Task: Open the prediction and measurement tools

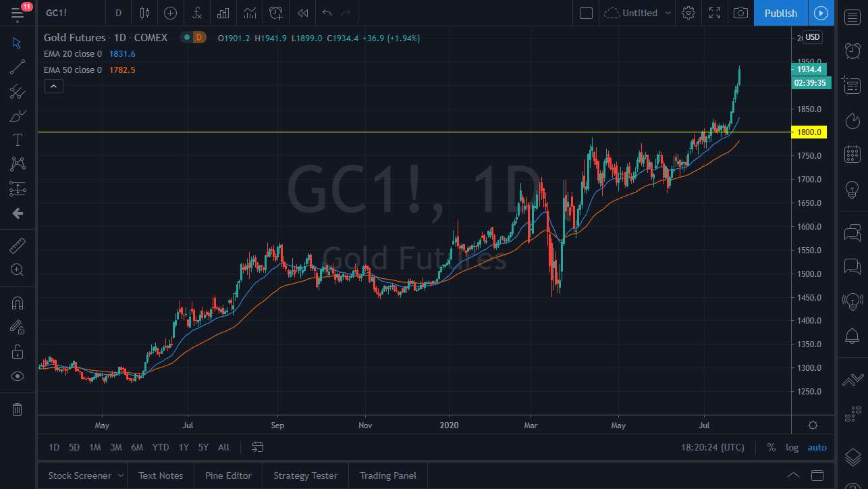Action: click(18, 188)
